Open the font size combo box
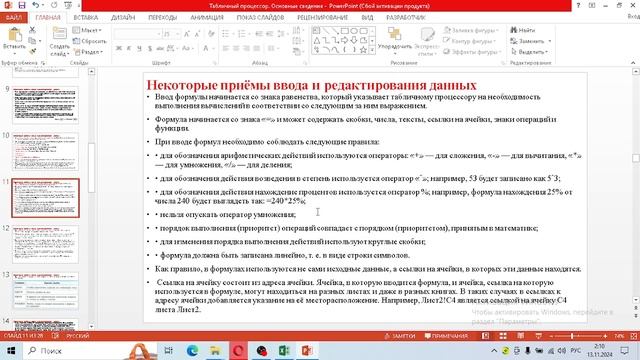This screenshot has width=640, height=360. [x=171, y=34]
